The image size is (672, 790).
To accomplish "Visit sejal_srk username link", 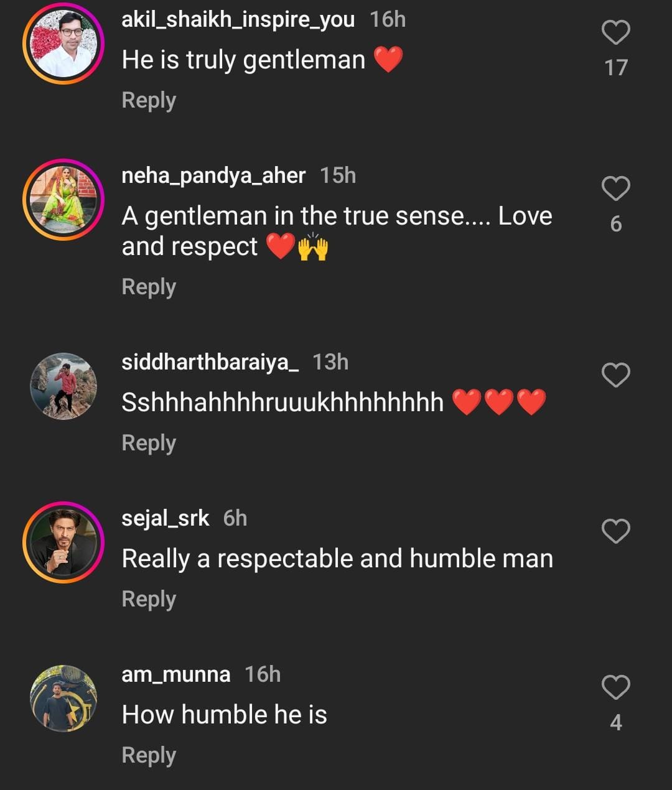I will pos(165,518).
